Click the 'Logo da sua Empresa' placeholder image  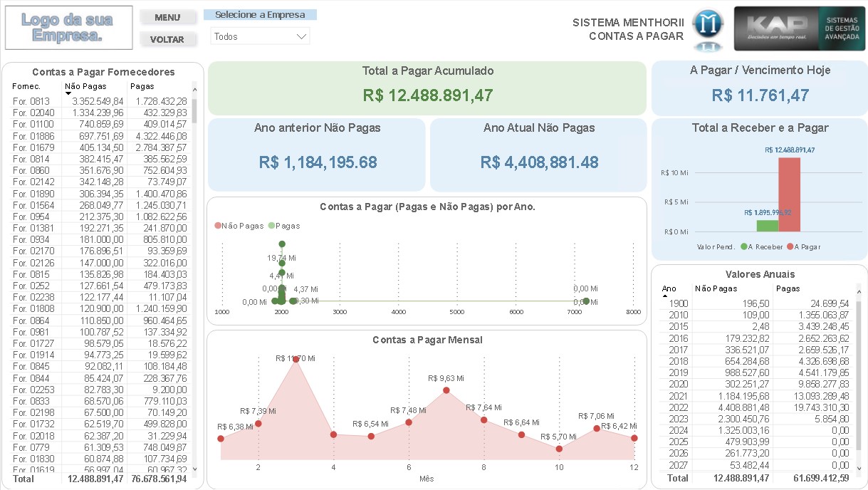[x=68, y=28]
